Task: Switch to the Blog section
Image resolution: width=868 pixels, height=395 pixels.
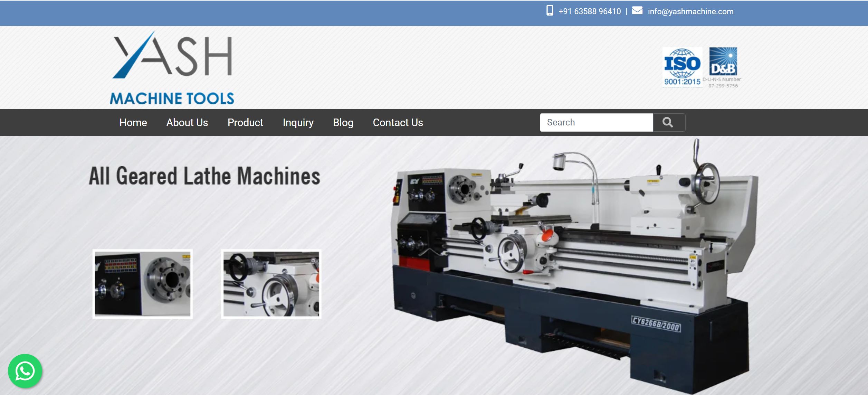Action: (343, 122)
